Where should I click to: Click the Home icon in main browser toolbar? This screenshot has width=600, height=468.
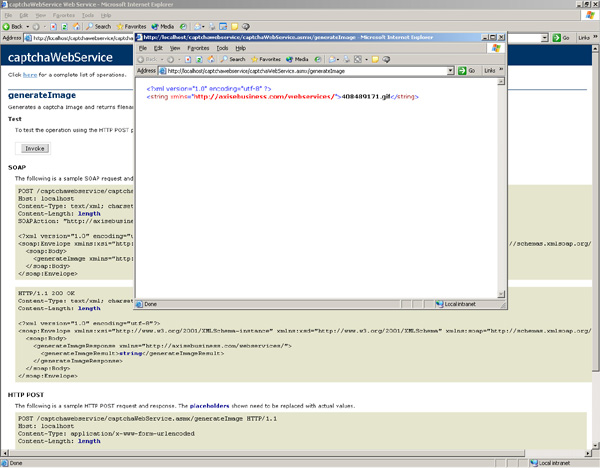tap(77, 26)
